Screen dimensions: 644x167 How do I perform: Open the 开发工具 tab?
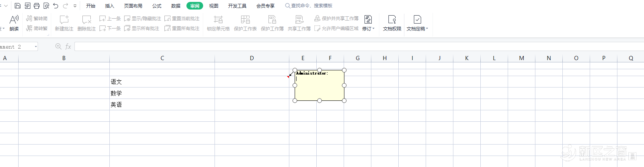237,6
